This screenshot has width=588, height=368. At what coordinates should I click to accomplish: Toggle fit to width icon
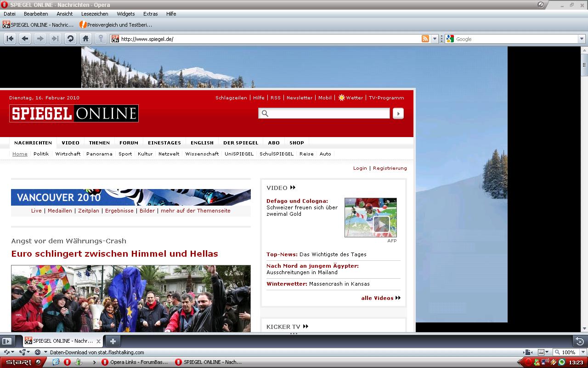(527, 352)
